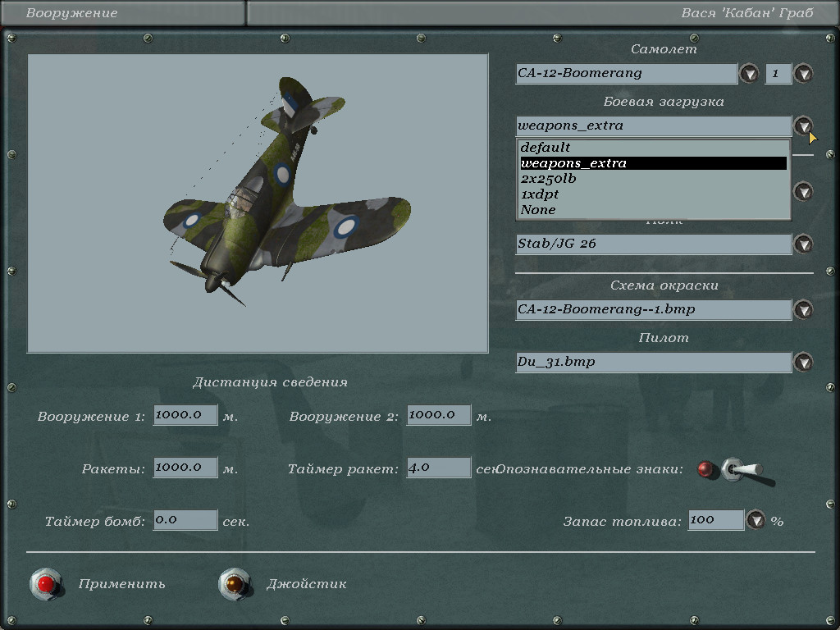Edit the Ракеты distance field
This screenshot has height=630, width=840.
[x=185, y=468]
